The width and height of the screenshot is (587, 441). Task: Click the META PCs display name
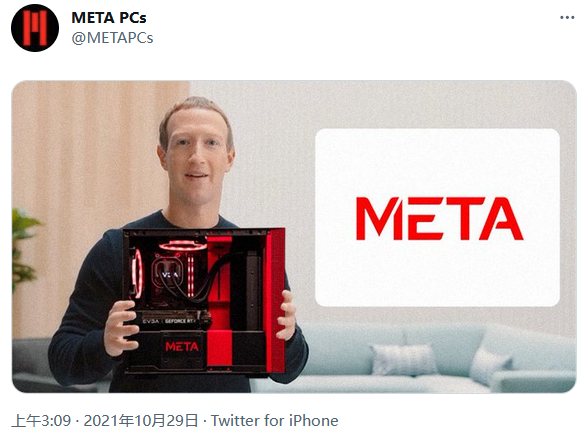point(109,18)
